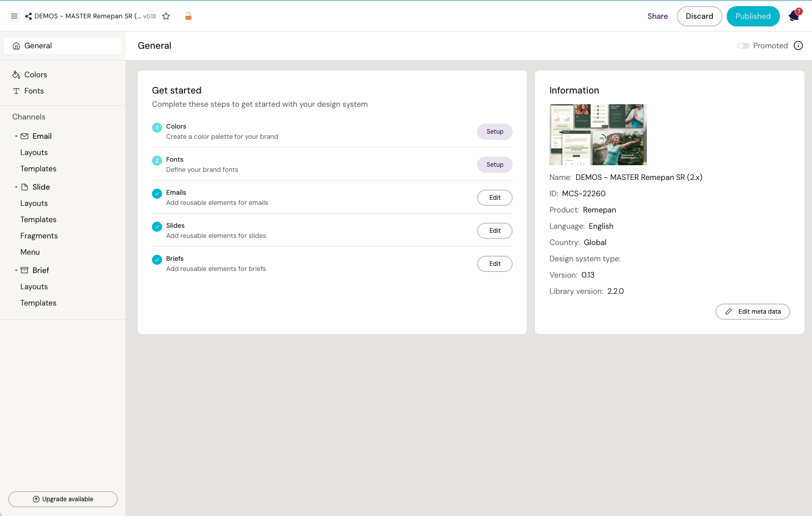Viewport: 812px width, 516px height.
Task: Toggle the Promoted switch
Action: click(x=743, y=46)
